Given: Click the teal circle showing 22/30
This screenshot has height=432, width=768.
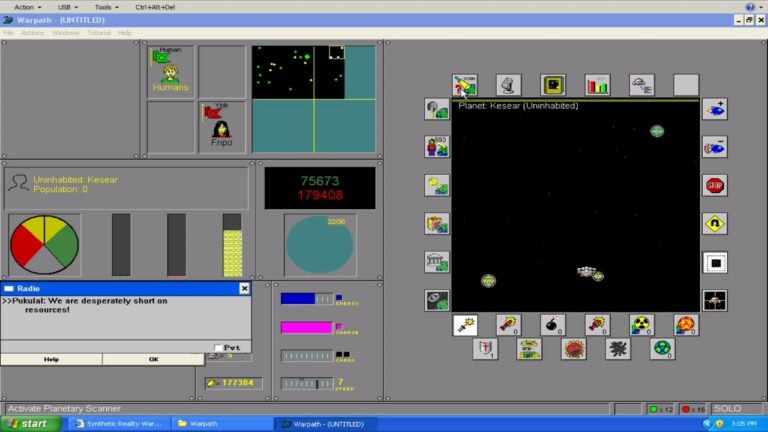Looking at the screenshot, I should click(x=319, y=245).
